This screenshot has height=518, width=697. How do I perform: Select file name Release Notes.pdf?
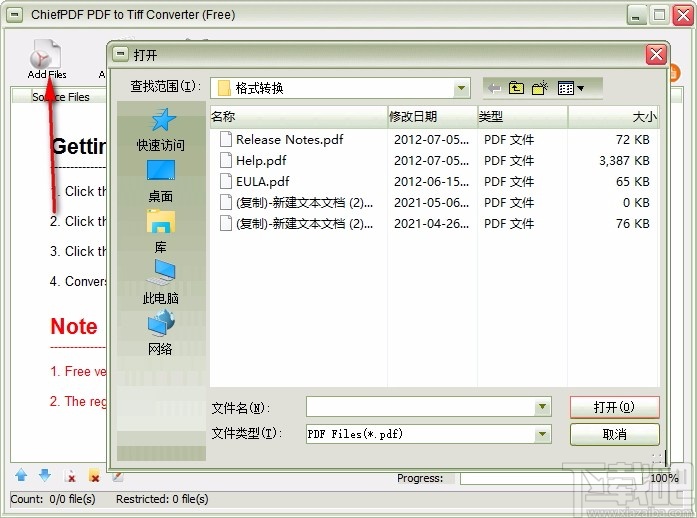[289, 140]
